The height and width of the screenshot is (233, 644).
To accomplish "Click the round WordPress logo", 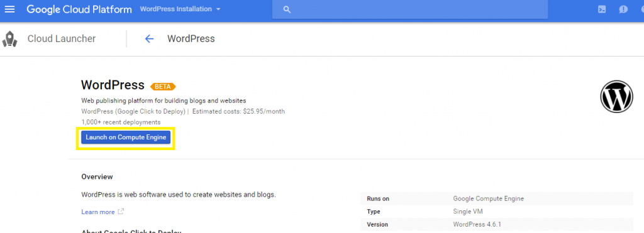I will click(617, 97).
